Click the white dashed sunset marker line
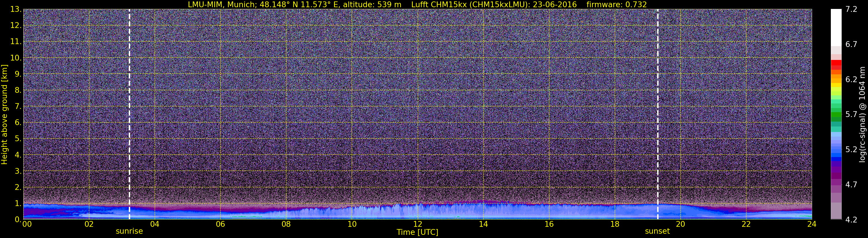This screenshot has width=868, height=238. coord(657,114)
